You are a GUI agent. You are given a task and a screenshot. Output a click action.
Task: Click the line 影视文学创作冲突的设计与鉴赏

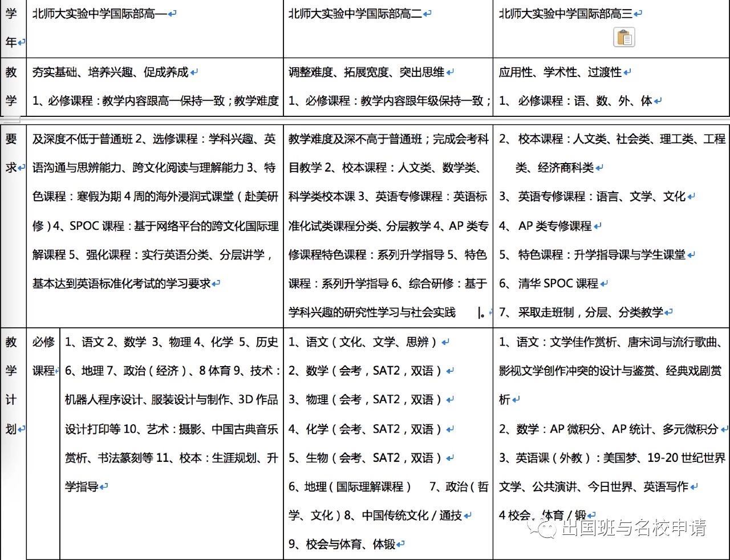point(611,371)
